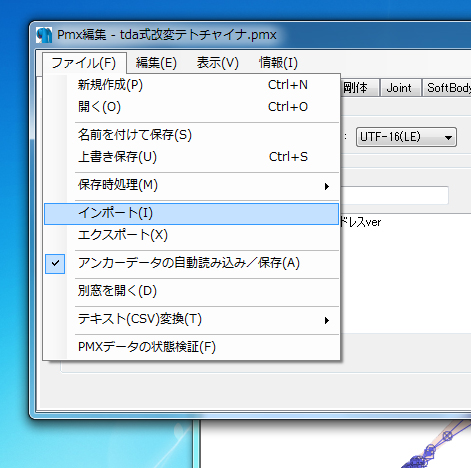Choose 別窓を開く(D) entry

point(191,291)
